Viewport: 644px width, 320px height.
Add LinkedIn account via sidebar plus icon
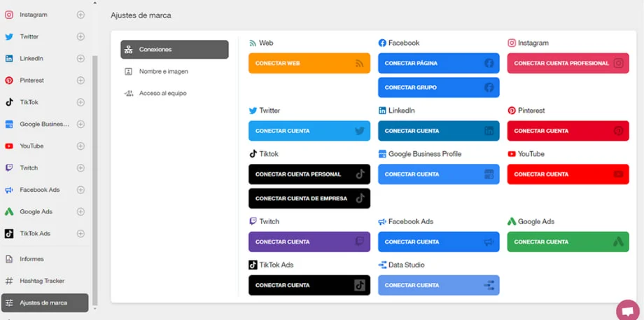(81, 58)
